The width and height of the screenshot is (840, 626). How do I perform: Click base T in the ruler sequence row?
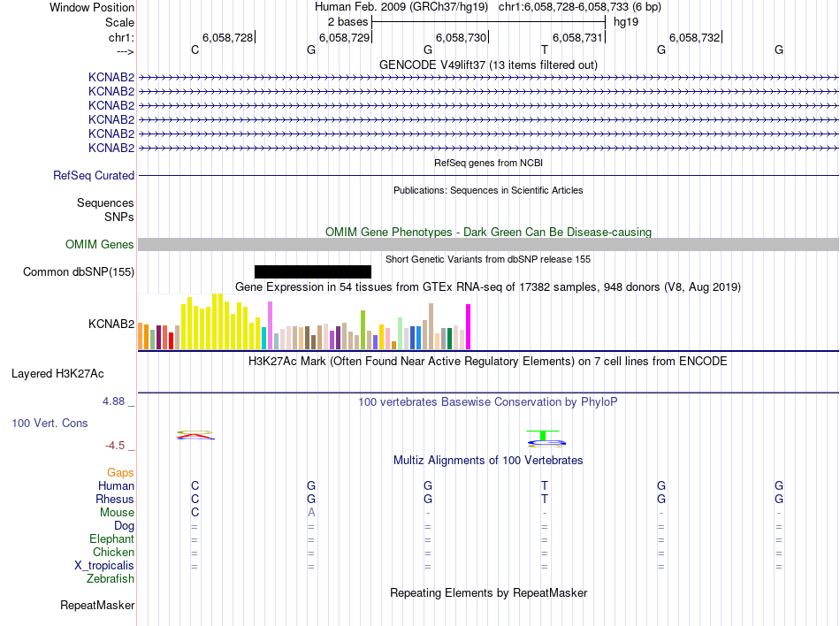tap(545, 50)
